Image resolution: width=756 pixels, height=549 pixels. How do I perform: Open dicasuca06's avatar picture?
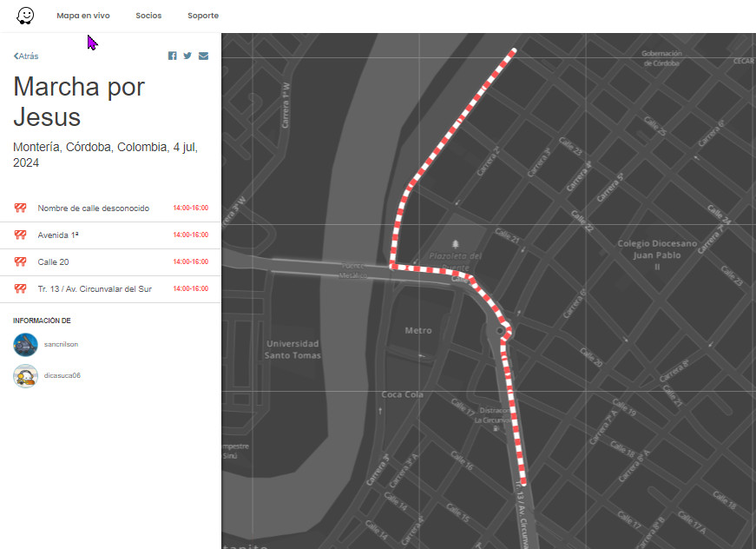25,376
